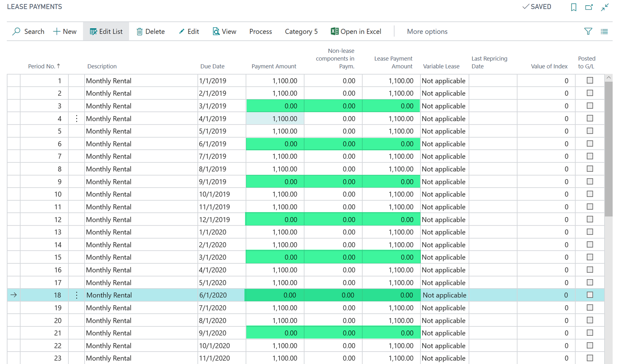
Task: Open row menu dots for period 18
Action: [x=76, y=295]
